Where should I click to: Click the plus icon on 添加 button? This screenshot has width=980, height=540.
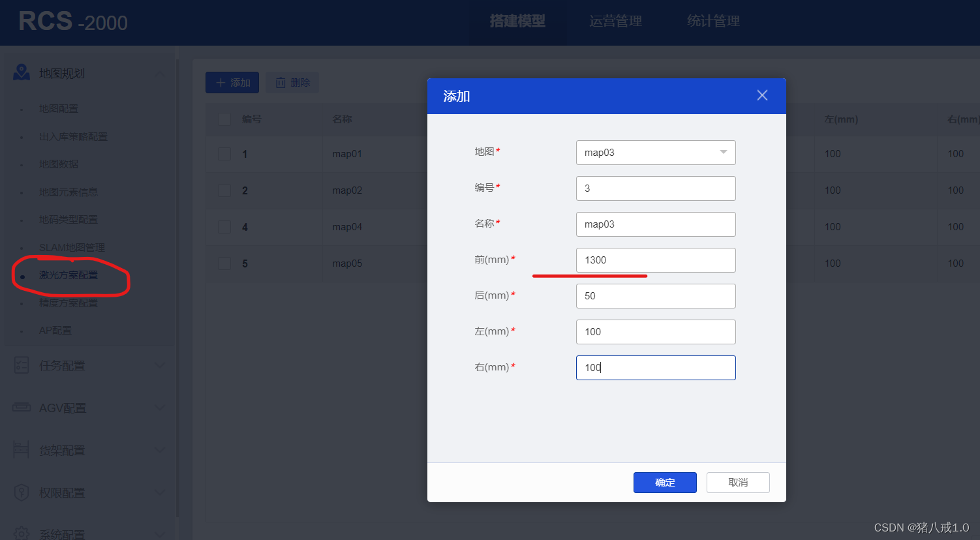221,83
